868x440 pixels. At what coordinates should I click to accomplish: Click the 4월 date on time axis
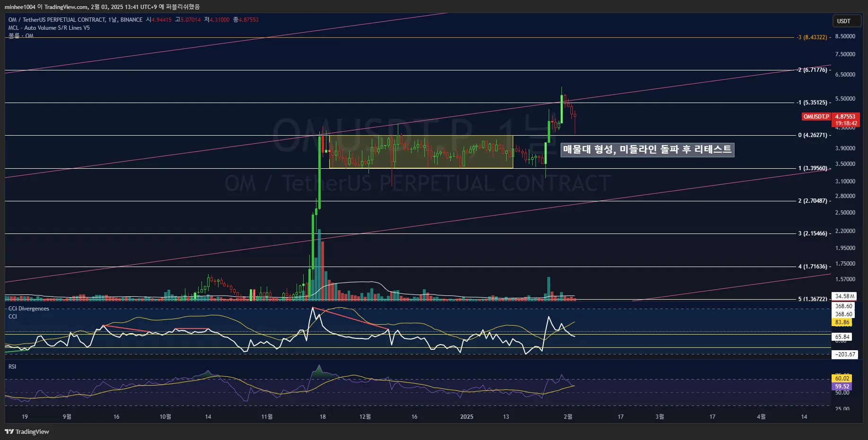[x=761, y=416]
